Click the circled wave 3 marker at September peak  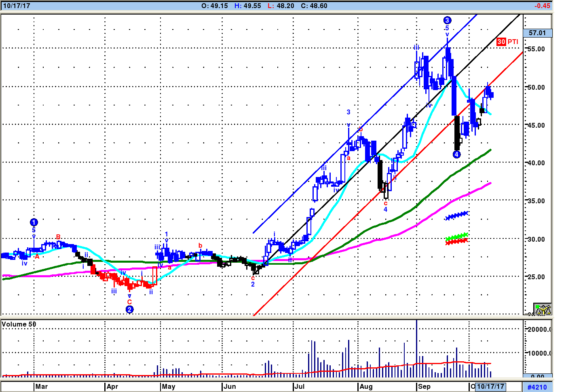point(447,20)
